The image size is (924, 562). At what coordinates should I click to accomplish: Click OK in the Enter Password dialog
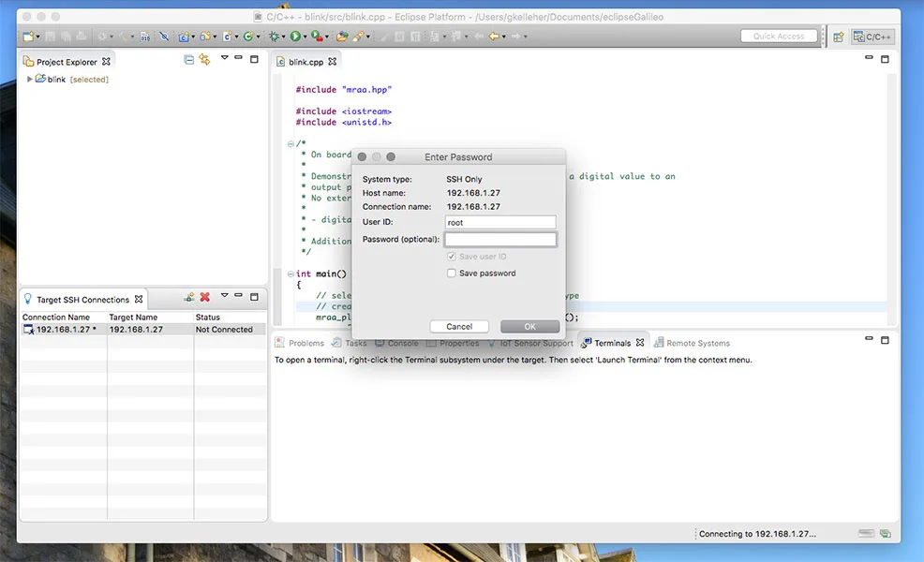point(529,327)
